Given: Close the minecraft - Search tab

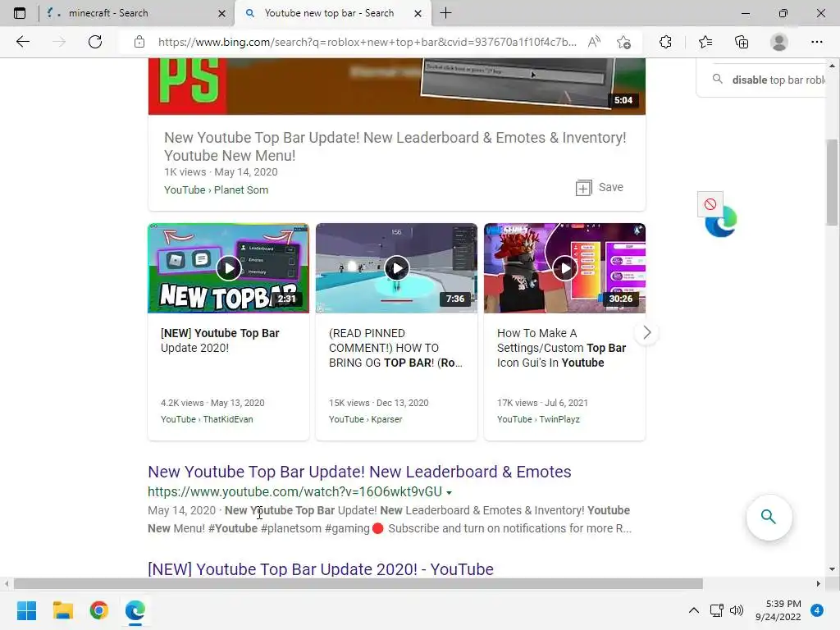Looking at the screenshot, I should (x=221, y=13).
